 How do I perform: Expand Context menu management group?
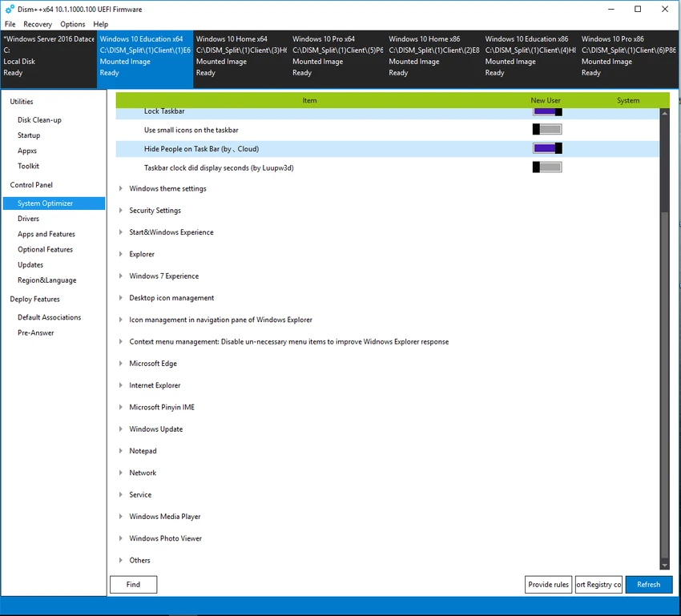[x=121, y=341]
